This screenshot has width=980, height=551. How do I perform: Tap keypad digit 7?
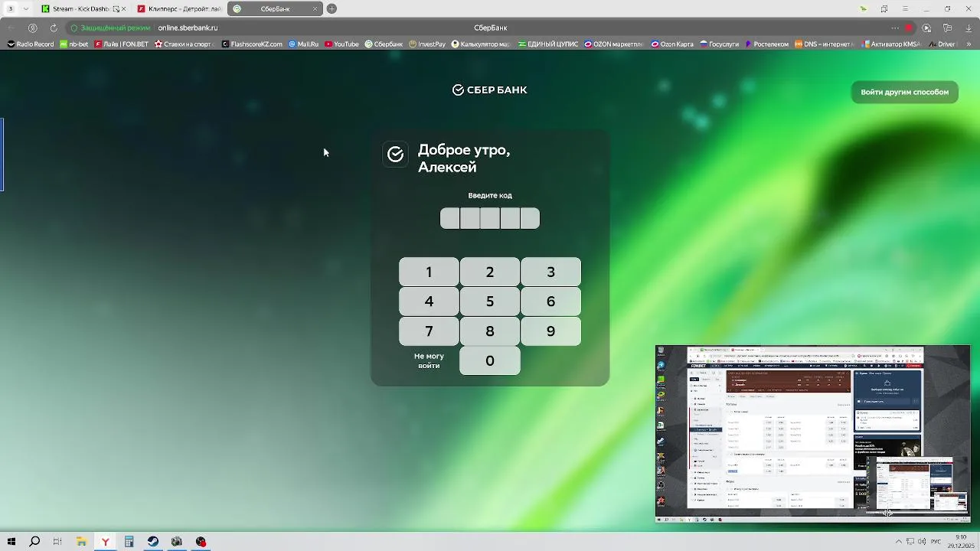coord(429,331)
